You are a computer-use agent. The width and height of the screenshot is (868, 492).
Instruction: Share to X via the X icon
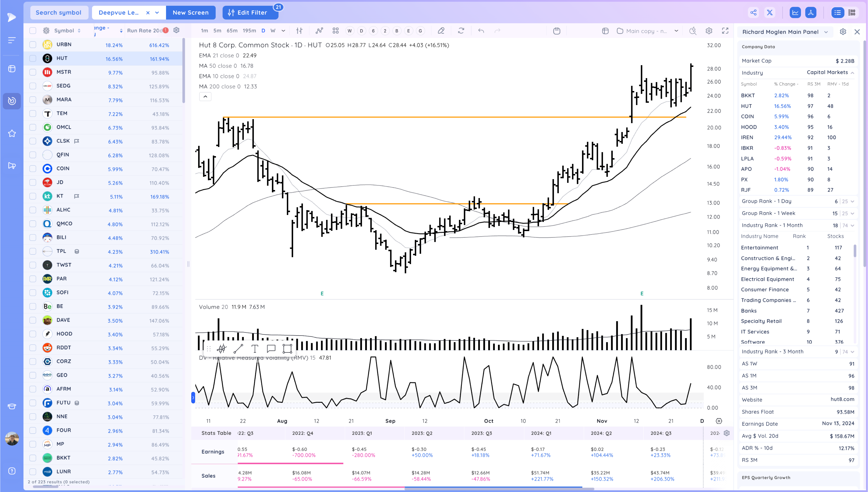click(769, 13)
